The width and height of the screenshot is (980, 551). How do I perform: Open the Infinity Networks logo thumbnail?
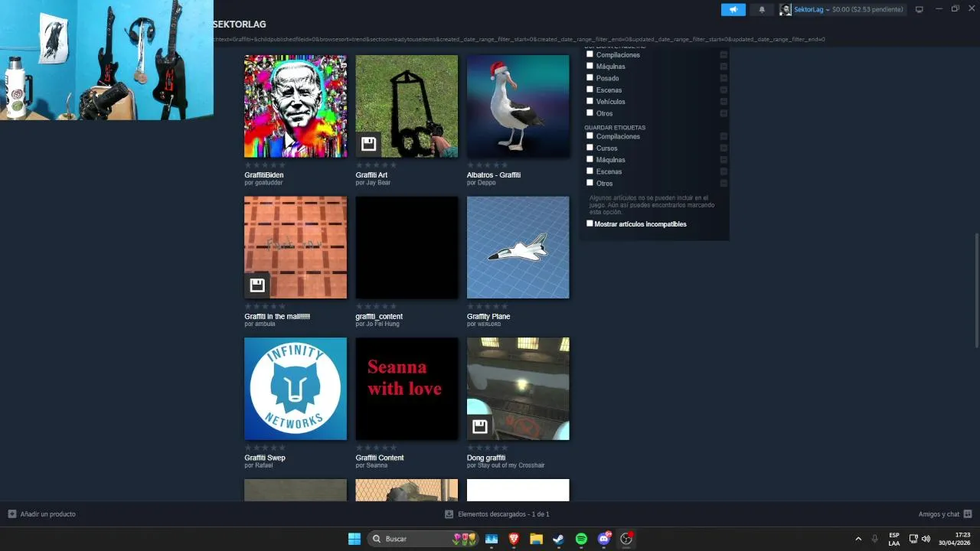pyautogui.click(x=296, y=389)
